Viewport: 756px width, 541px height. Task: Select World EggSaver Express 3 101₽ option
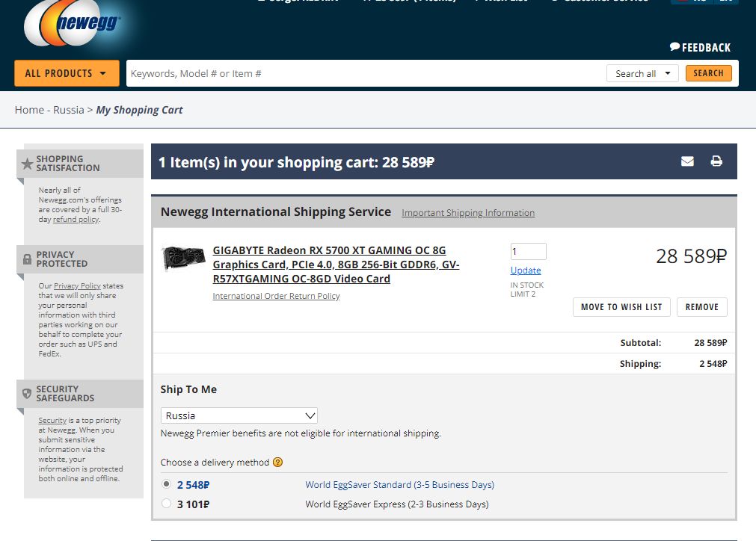[x=166, y=504]
